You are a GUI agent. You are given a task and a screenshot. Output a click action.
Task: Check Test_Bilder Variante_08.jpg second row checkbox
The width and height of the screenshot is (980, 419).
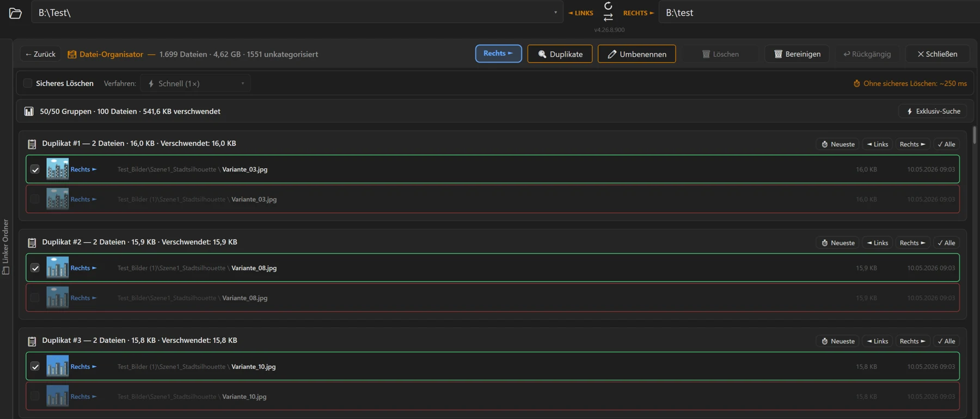pos(35,298)
